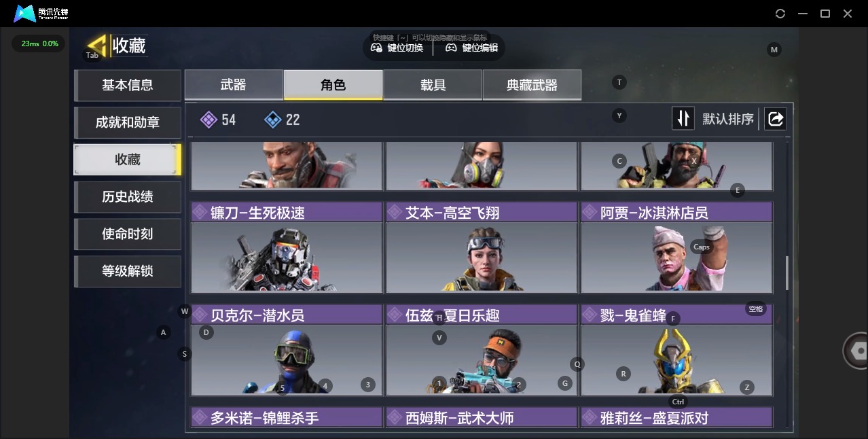Select the 镰刀-生死极速 character card

[x=287, y=247]
